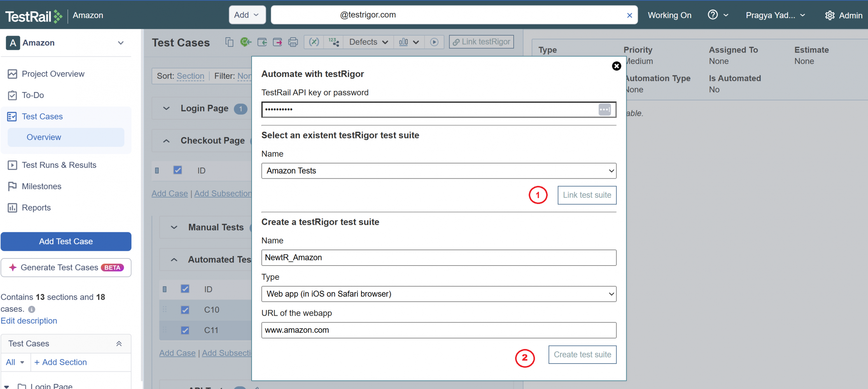This screenshot has width=868, height=389.
Task: Click the help question mark icon
Action: coord(712,15)
